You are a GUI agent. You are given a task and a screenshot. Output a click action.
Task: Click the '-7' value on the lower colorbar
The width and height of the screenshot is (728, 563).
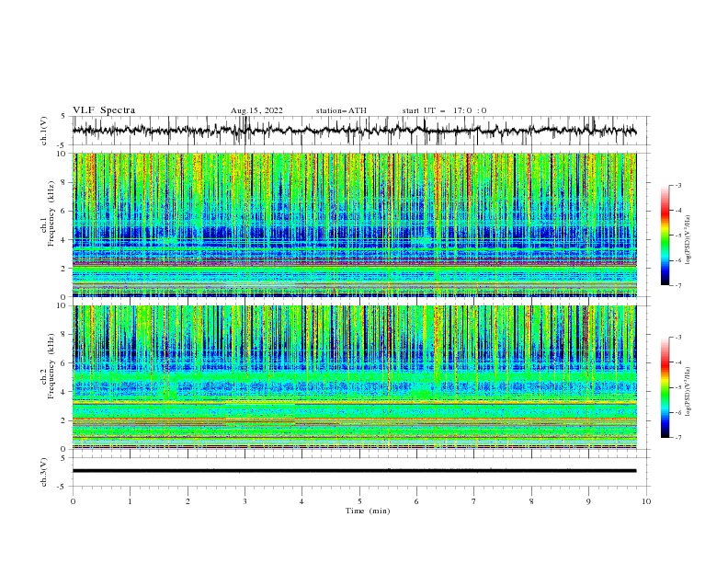677,438
